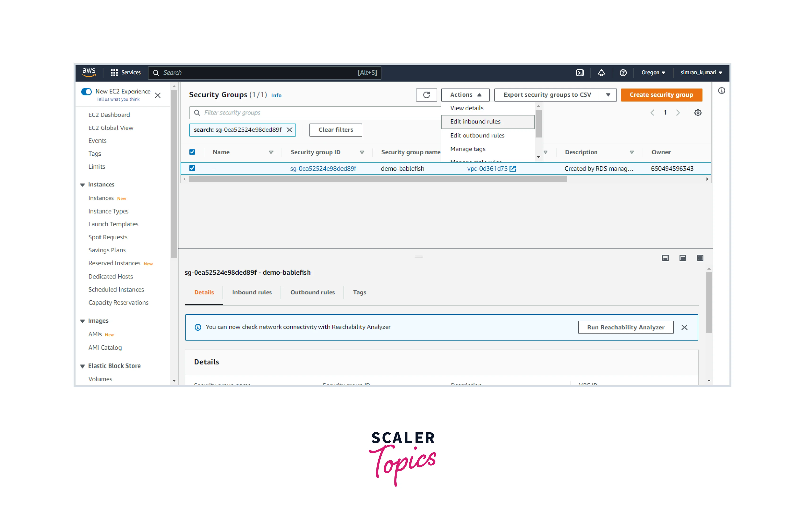
Task: Open table preferences gear icon
Action: (x=698, y=113)
